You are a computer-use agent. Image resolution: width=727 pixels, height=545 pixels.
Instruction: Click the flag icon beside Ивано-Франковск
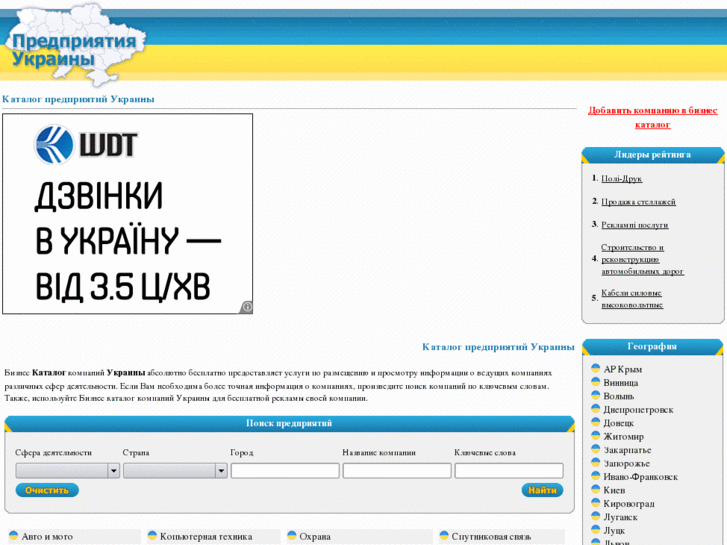[x=596, y=476]
